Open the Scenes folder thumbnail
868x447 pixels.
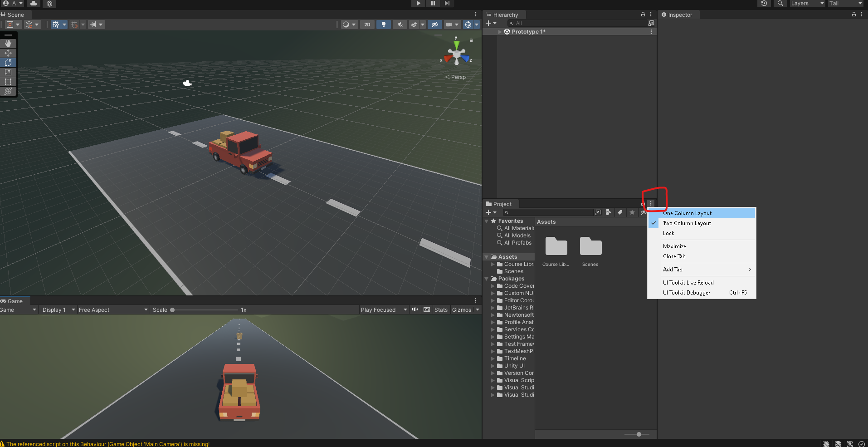click(590, 251)
